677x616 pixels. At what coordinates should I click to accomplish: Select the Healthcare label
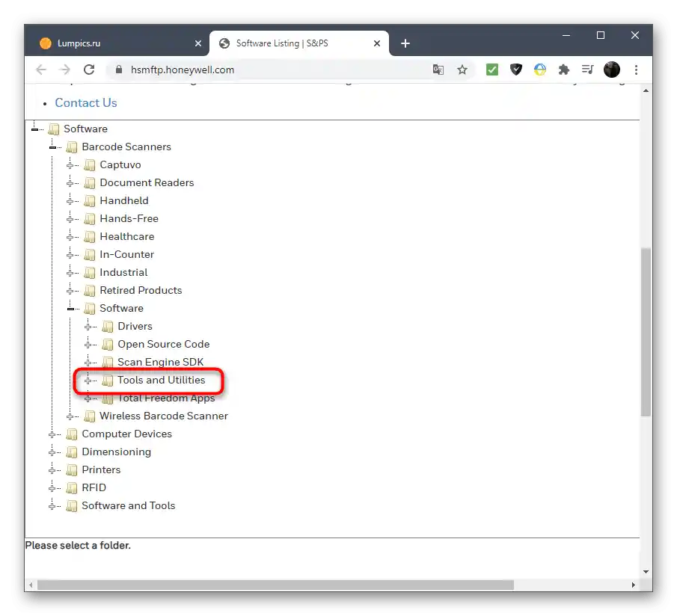127,236
